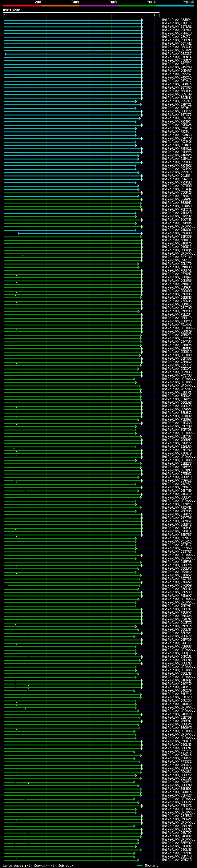Click the green ~80% identity legend segment

tap(137, 6)
